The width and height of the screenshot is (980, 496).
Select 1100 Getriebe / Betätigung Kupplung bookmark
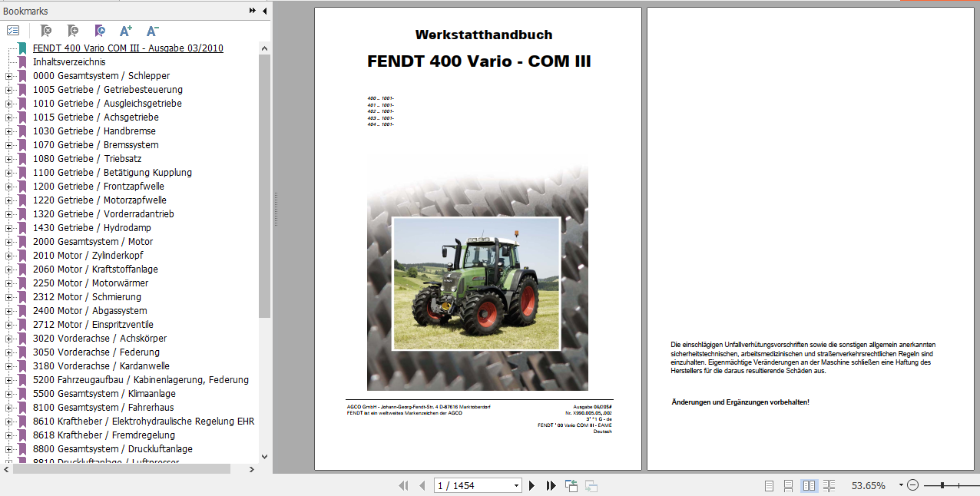pyautogui.click(x=112, y=172)
